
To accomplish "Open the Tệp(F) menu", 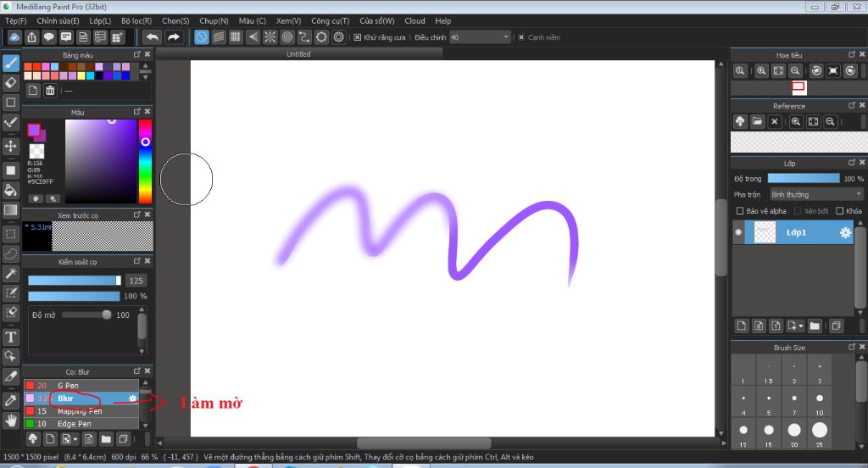I will (15, 20).
